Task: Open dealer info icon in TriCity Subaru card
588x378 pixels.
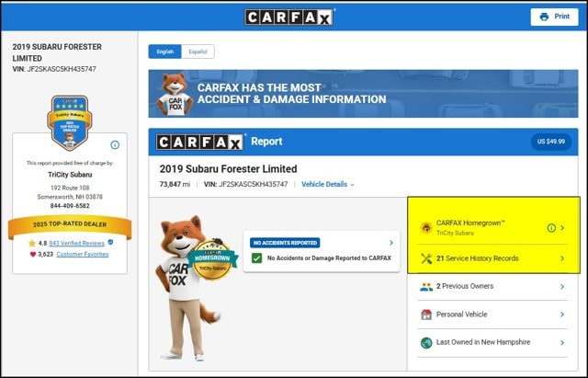Action: pyautogui.click(x=115, y=145)
